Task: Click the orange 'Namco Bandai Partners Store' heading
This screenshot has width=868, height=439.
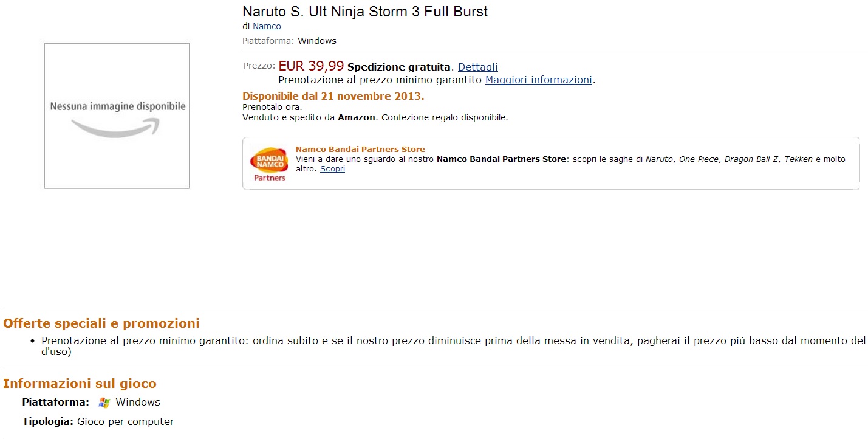Action: pos(360,149)
